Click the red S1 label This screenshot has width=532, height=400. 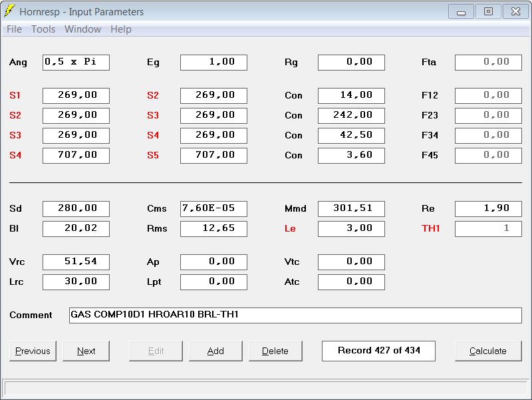[x=15, y=95]
